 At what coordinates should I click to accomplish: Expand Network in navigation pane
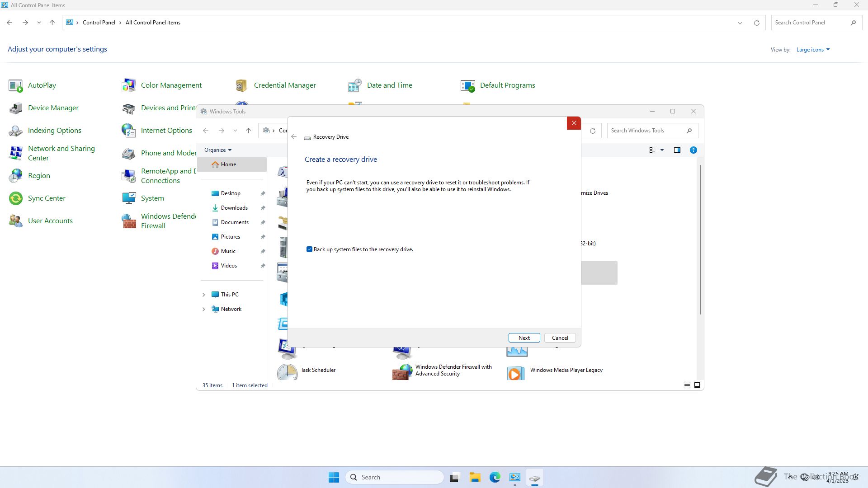pyautogui.click(x=203, y=309)
